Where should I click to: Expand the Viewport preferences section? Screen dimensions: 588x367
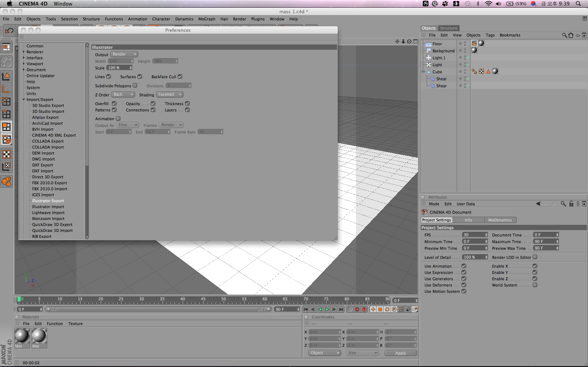tap(24, 64)
